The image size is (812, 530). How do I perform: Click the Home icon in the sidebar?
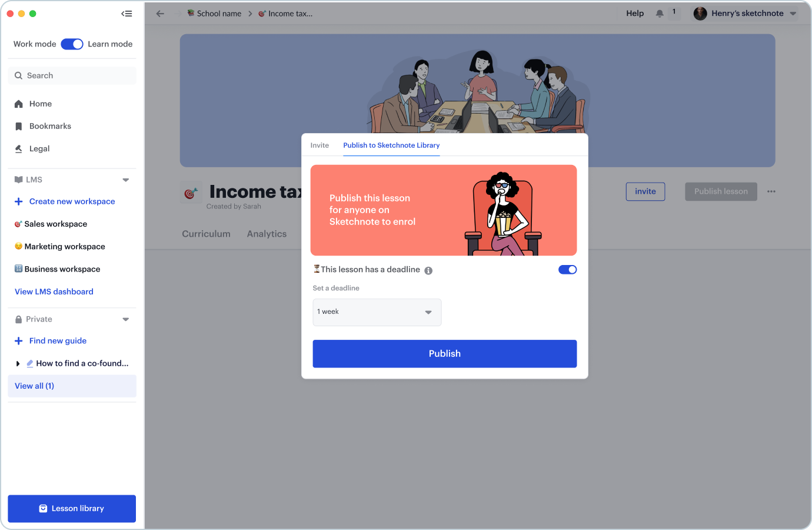pyautogui.click(x=18, y=104)
